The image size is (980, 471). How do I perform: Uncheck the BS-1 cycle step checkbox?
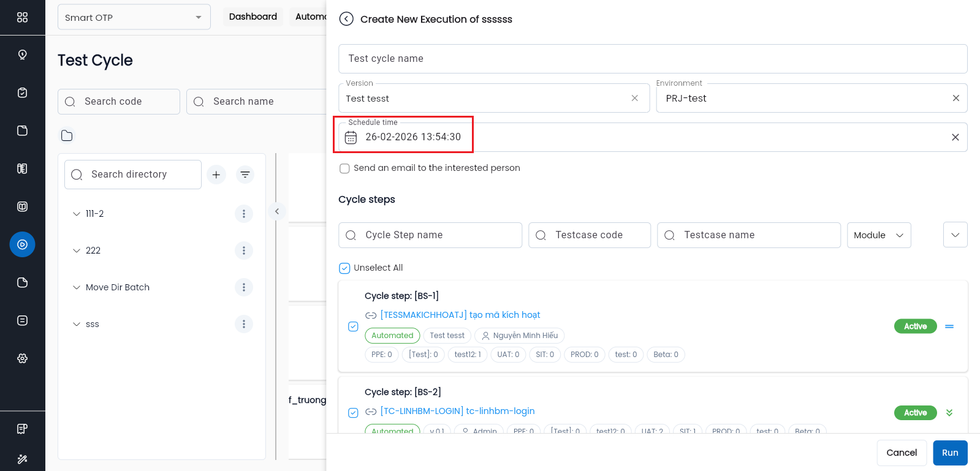click(x=353, y=326)
